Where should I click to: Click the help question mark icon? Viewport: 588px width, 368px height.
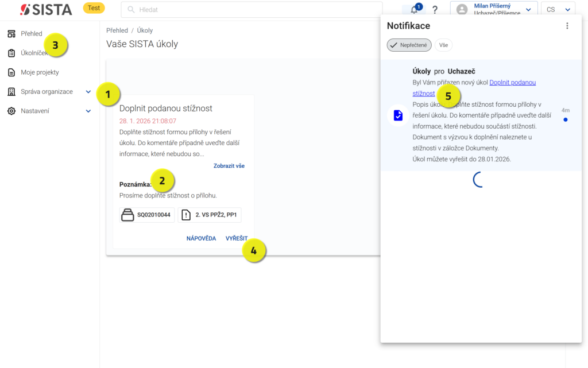tap(435, 10)
